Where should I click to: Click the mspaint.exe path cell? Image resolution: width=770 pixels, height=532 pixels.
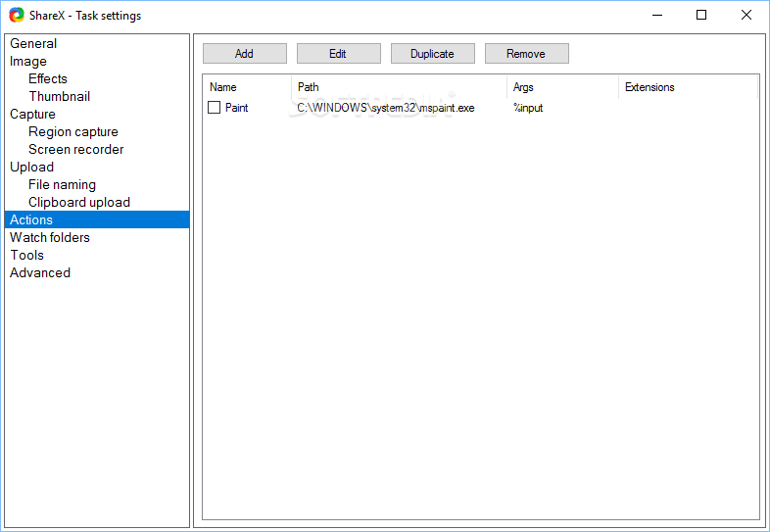386,108
